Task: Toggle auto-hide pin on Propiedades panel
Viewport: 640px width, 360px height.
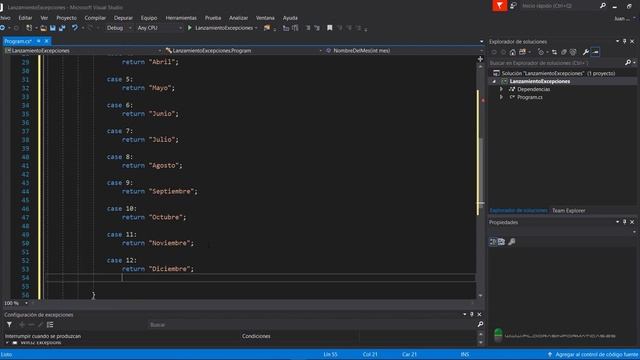Action: click(x=624, y=222)
